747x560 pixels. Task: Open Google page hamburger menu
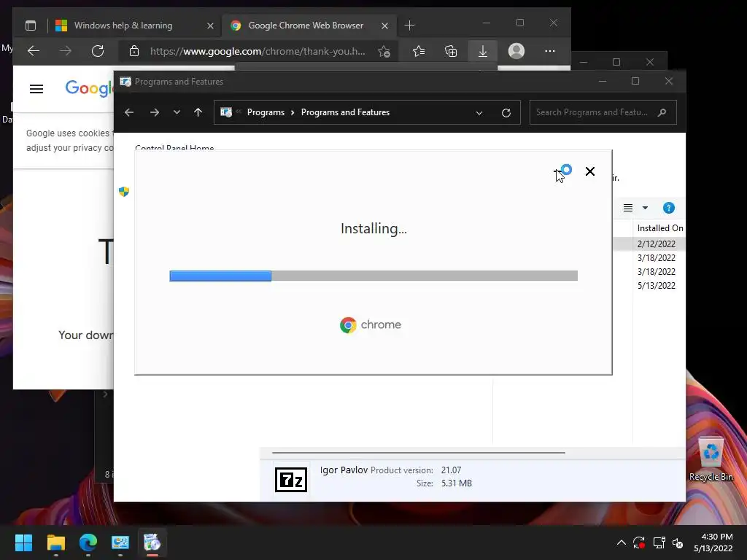[x=36, y=89]
